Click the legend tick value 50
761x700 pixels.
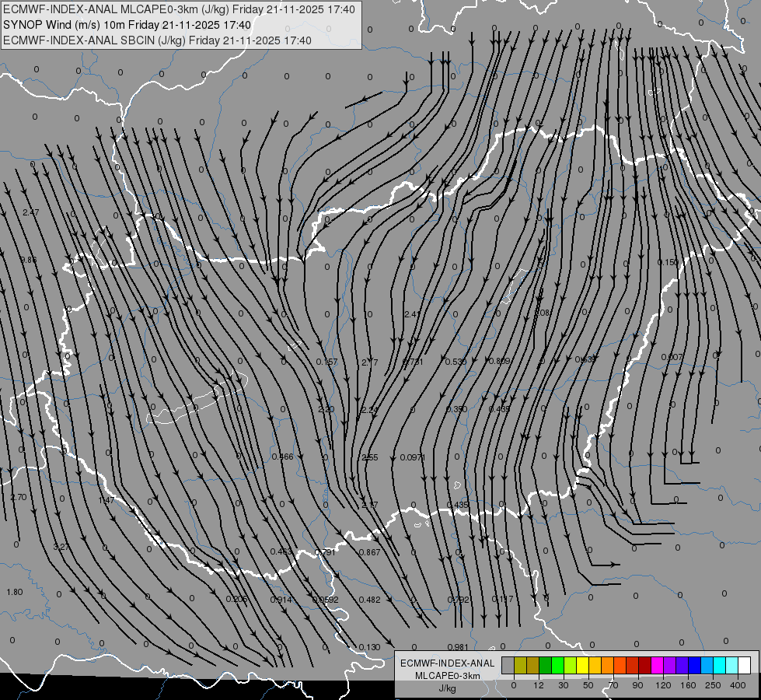click(588, 685)
